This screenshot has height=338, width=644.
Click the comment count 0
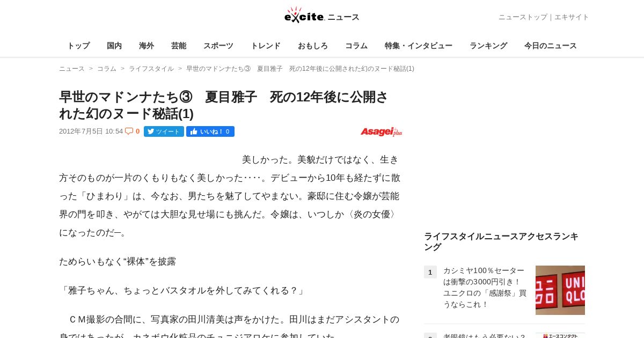[x=137, y=131]
